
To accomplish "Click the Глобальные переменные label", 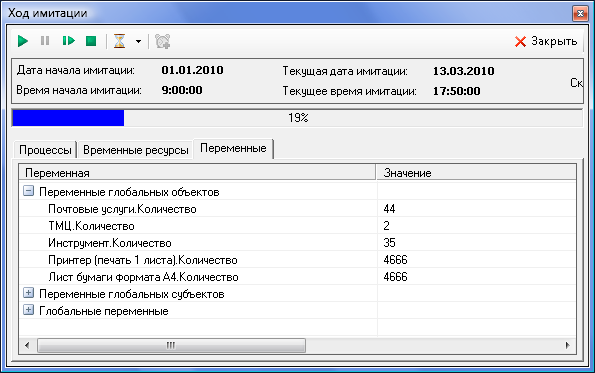I will point(104,311).
